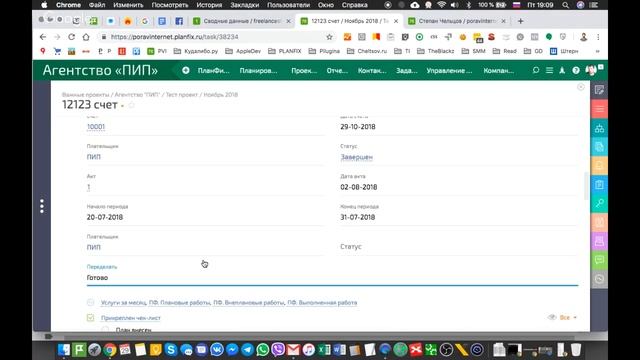Click the Услуги за месяц link
640x360 pixels.
tap(123, 302)
